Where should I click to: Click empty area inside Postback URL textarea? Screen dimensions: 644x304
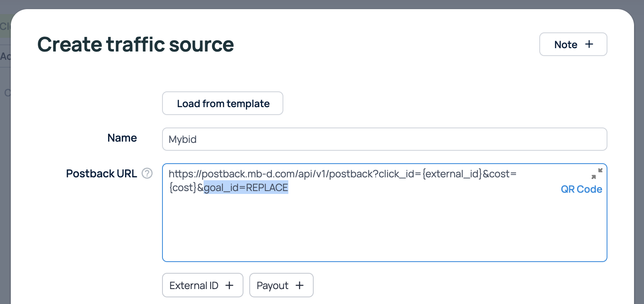[384, 233]
